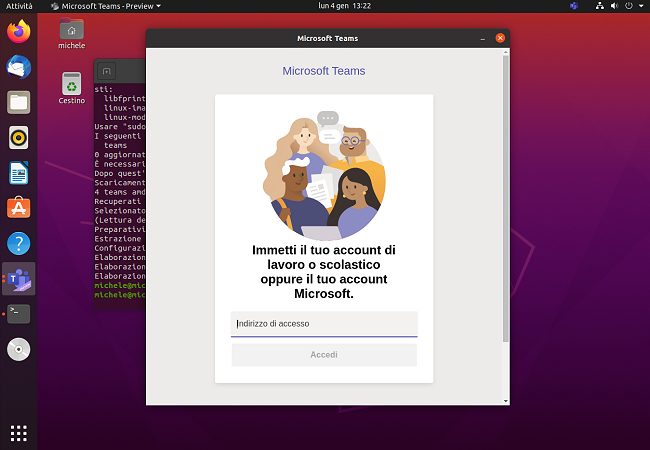Image resolution: width=650 pixels, height=450 pixels.
Task: Show applications grid button
Action: tap(19, 433)
